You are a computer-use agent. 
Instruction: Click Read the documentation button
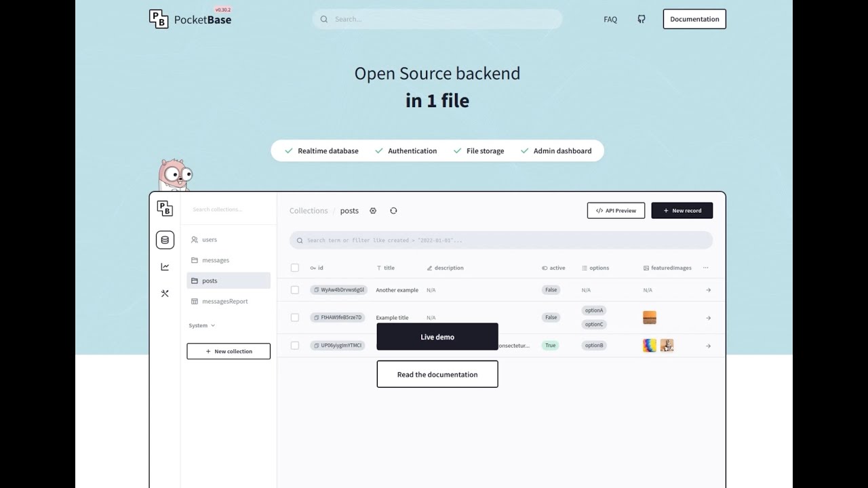(x=437, y=374)
